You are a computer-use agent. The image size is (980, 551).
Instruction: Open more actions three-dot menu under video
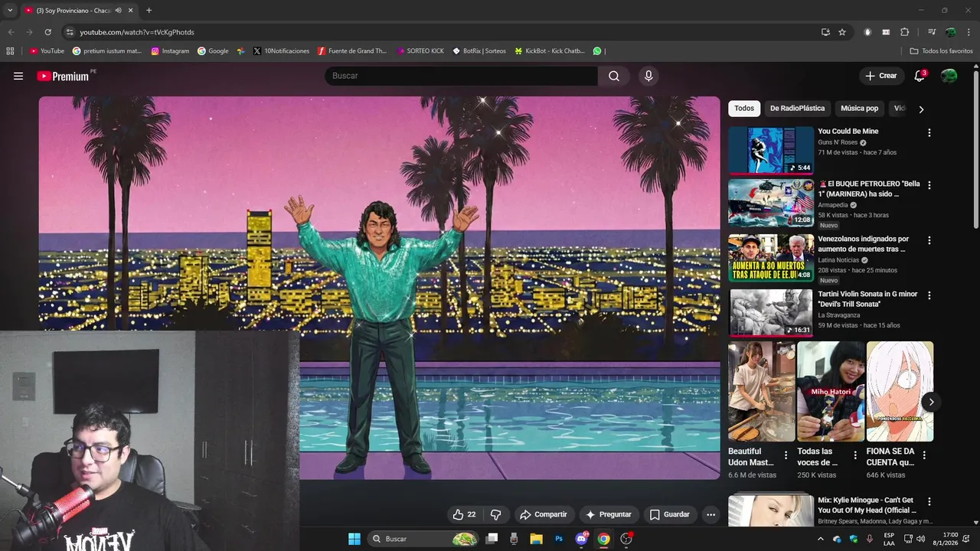tap(710, 514)
